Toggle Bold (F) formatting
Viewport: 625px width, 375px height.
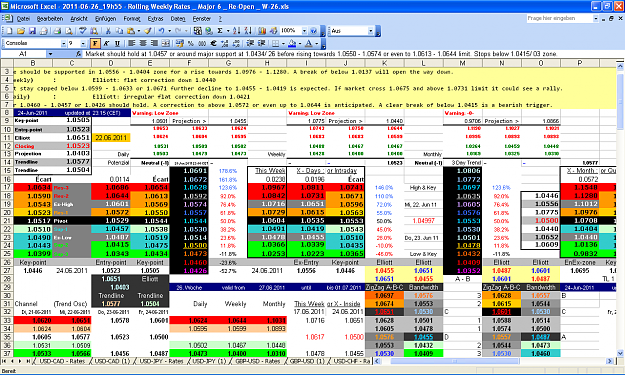(x=95, y=43)
